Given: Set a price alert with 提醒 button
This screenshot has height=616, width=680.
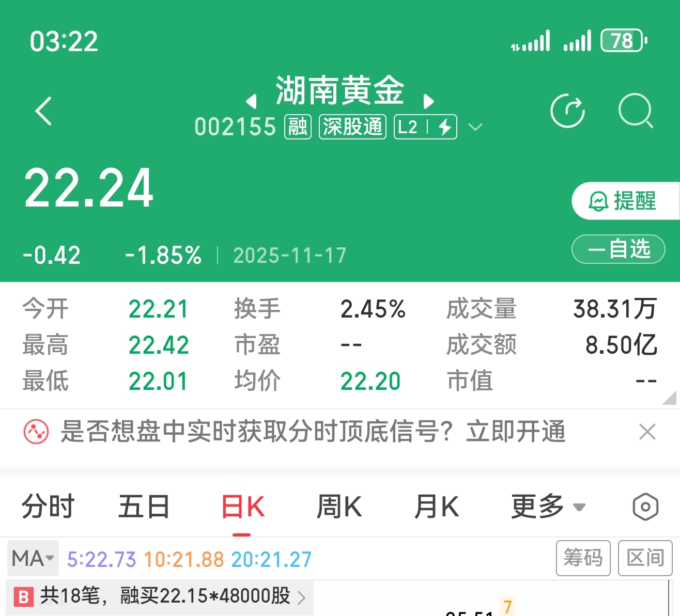Looking at the screenshot, I should pos(625,201).
